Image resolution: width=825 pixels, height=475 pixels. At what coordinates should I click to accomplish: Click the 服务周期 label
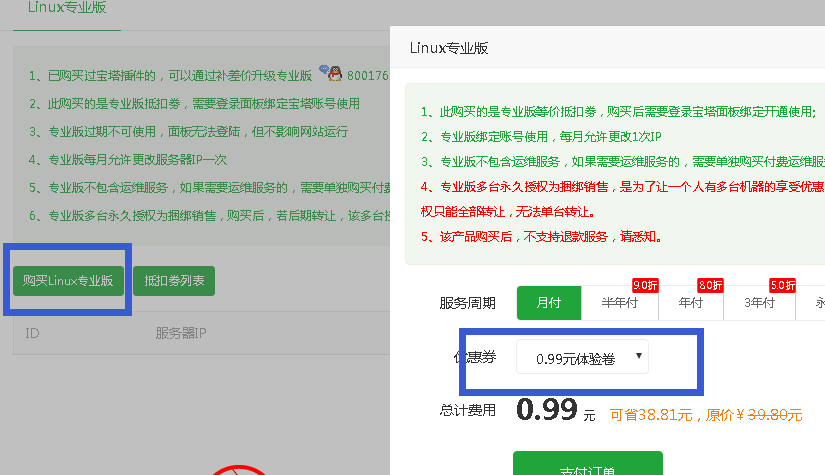point(468,304)
